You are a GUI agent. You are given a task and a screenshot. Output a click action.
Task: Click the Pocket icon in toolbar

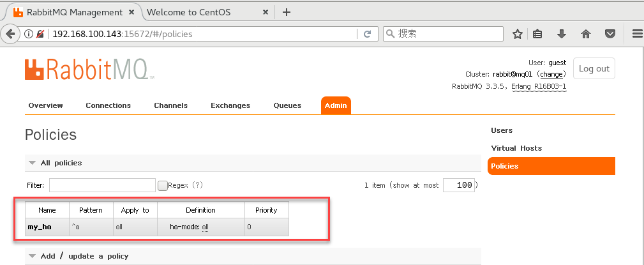point(610,34)
